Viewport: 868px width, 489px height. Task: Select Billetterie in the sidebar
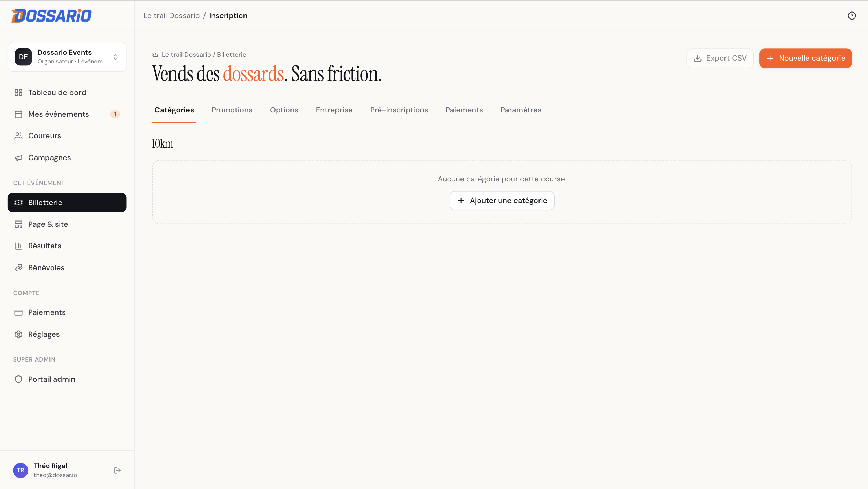point(67,203)
